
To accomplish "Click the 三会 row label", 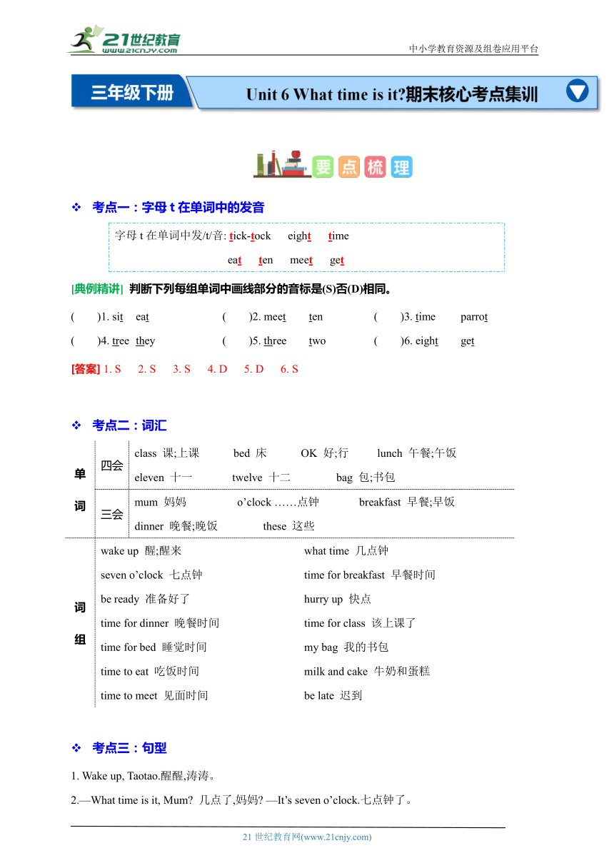I will tap(112, 514).
